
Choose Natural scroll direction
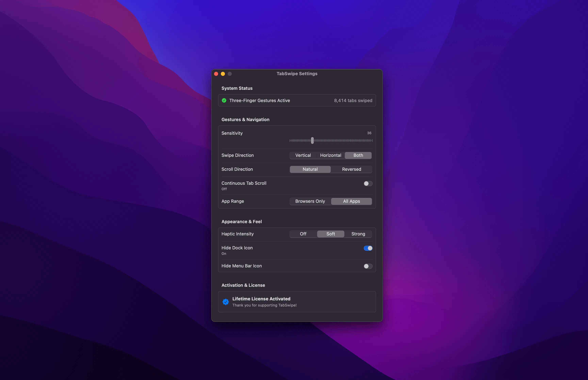(x=310, y=169)
